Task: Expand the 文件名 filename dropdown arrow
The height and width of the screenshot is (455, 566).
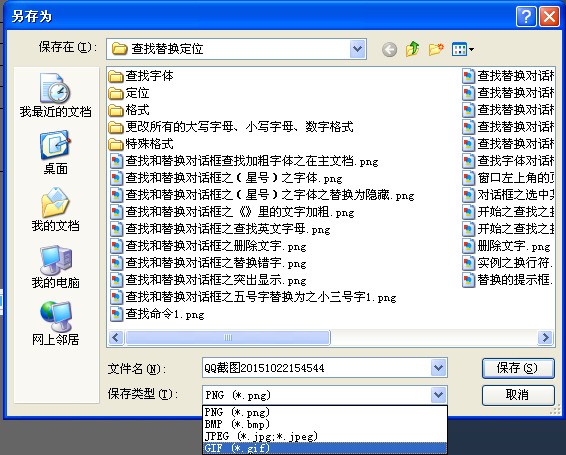Action: (438, 368)
